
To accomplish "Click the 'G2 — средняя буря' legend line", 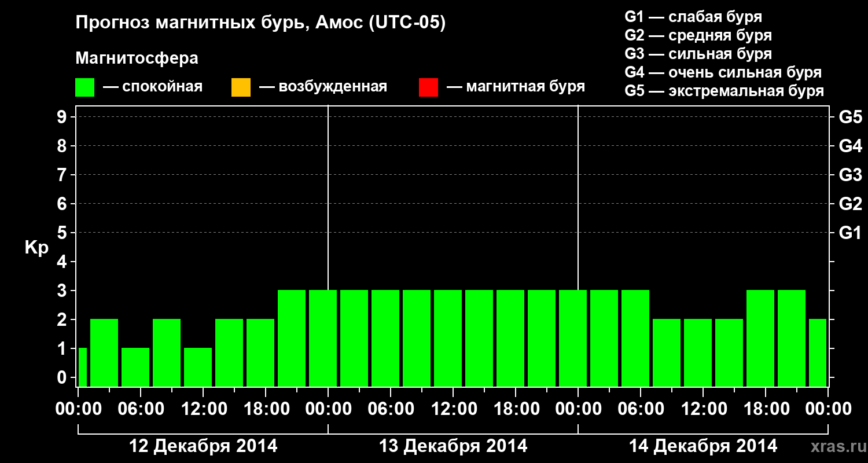I will pos(698,35).
